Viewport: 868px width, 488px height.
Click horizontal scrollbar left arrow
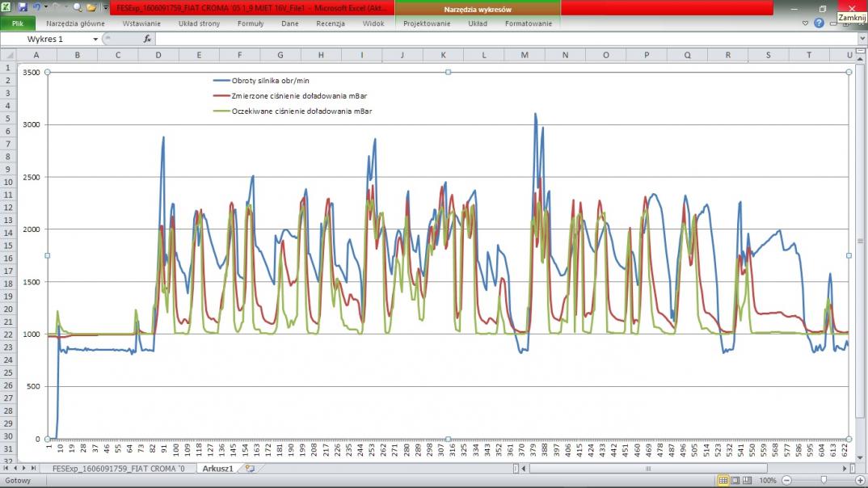tap(524, 468)
